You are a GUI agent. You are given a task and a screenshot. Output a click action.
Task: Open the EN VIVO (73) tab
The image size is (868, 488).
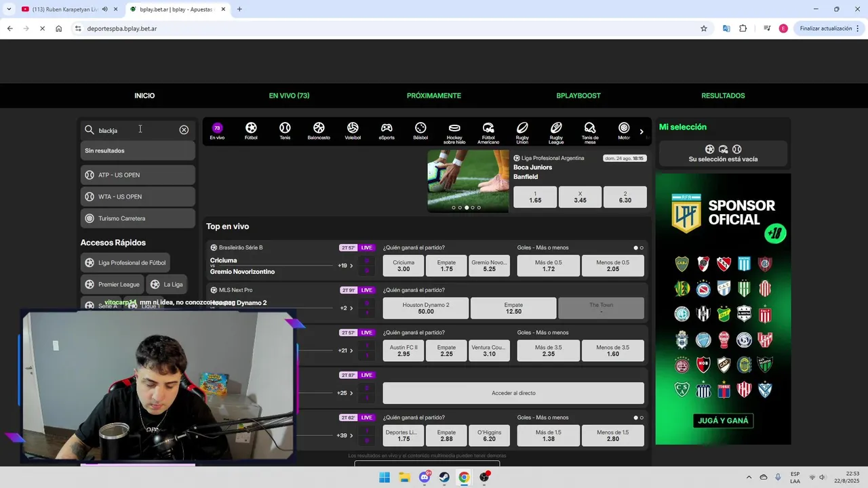(x=289, y=96)
